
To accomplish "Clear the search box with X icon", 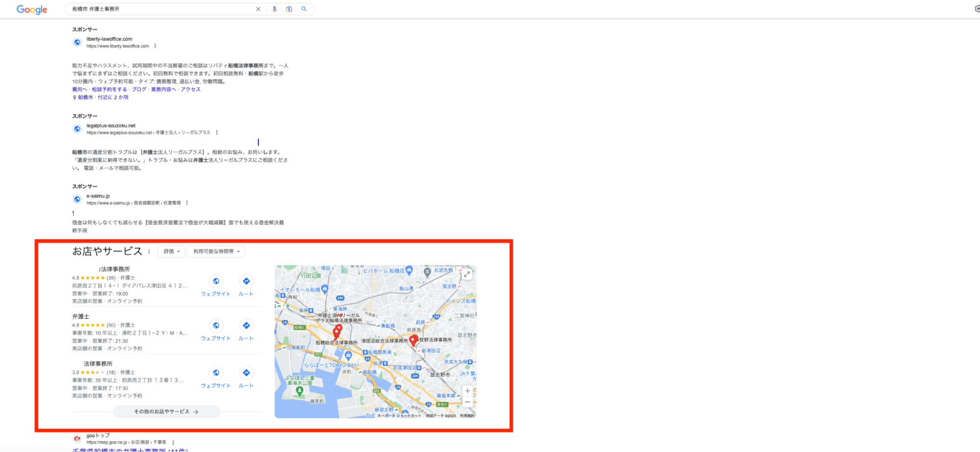I will point(258,9).
